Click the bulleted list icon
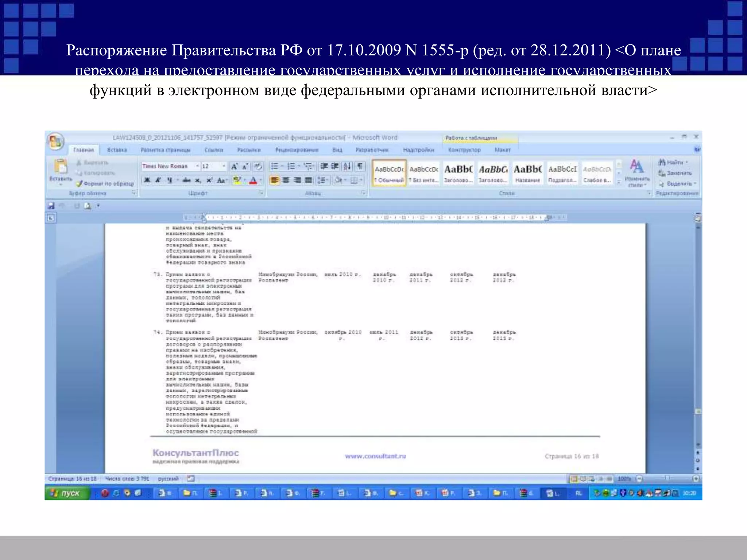Image resolution: width=747 pixels, height=560 pixels. point(275,167)
